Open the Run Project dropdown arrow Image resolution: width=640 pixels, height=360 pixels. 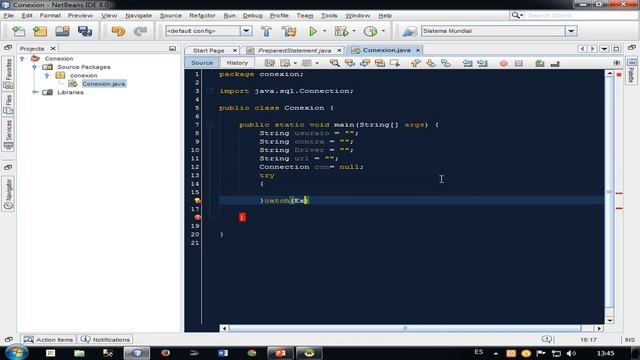tap(324, 31)
